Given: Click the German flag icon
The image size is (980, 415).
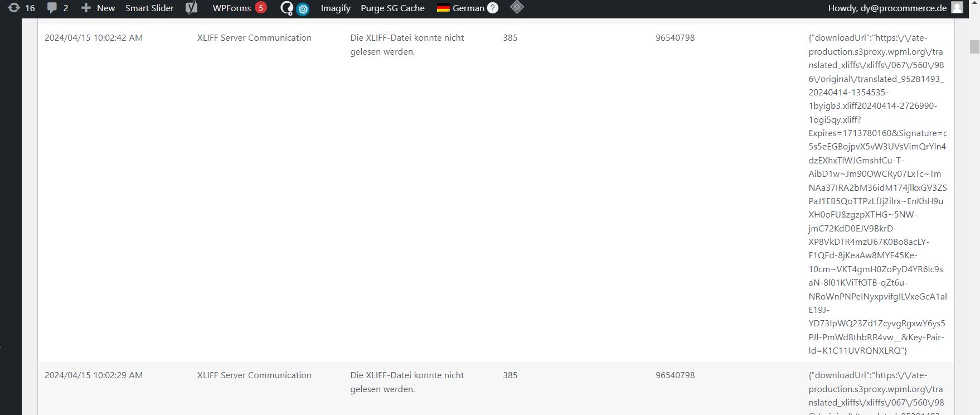Looking at the screenshot, I should 443,8.
